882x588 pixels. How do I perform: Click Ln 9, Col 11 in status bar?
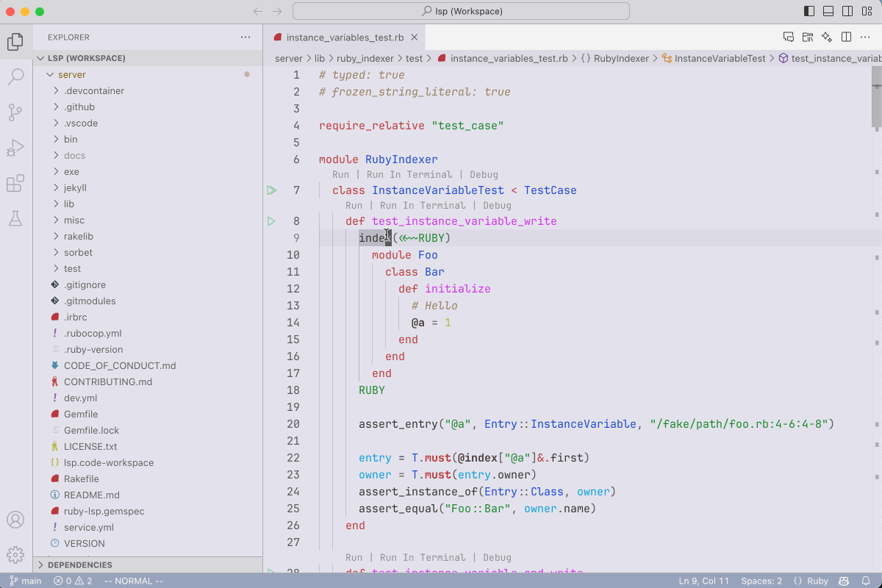(x=704, y=581)
